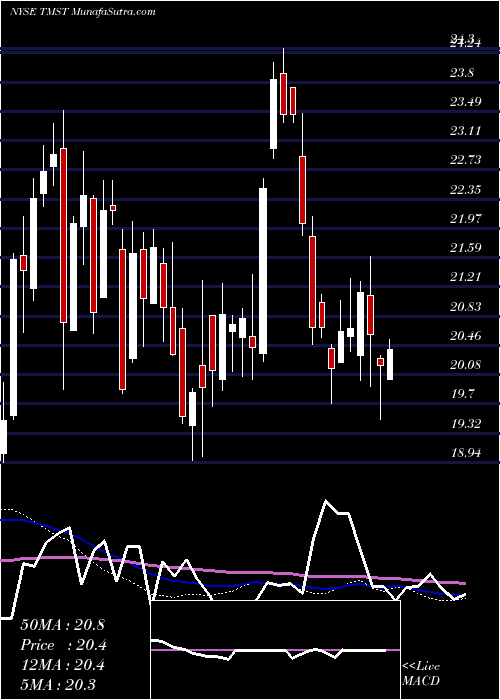Click the Live MACD label
The height and width of the screenshot is (700, 500).
pyautogui.click(x=421, y=673)
